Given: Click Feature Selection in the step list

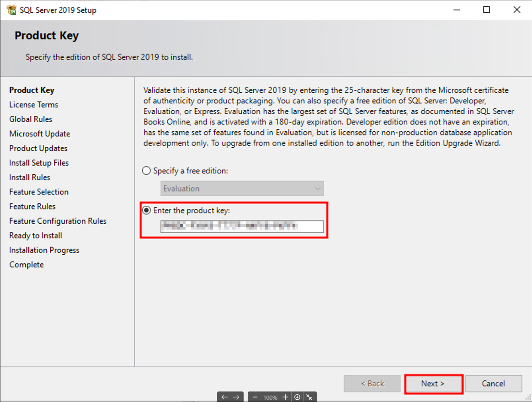Looking at the screenshot, I should pos(39,192).
